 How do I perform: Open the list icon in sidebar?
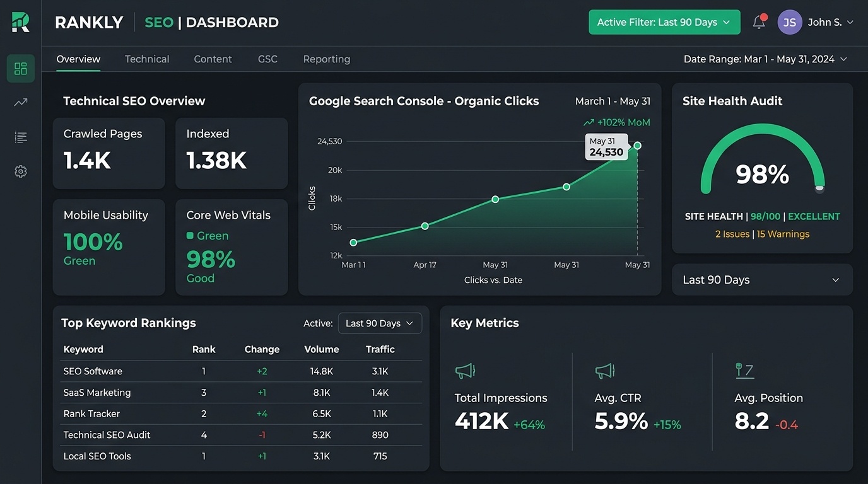[x=21, y=137]
